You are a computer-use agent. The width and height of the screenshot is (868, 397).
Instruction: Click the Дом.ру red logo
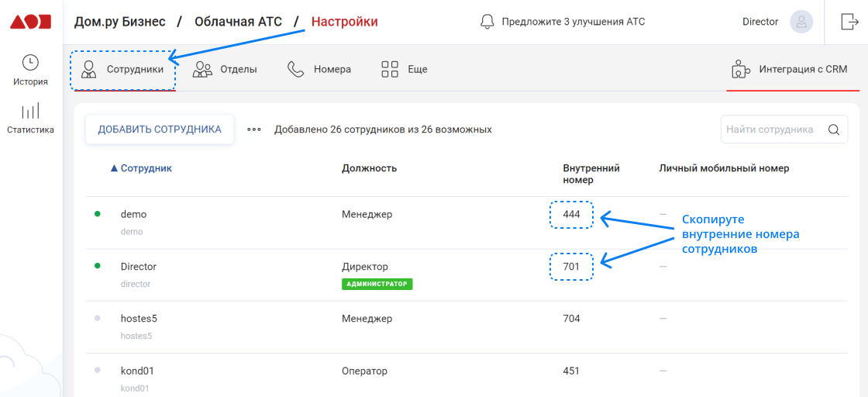click(31, 22)
